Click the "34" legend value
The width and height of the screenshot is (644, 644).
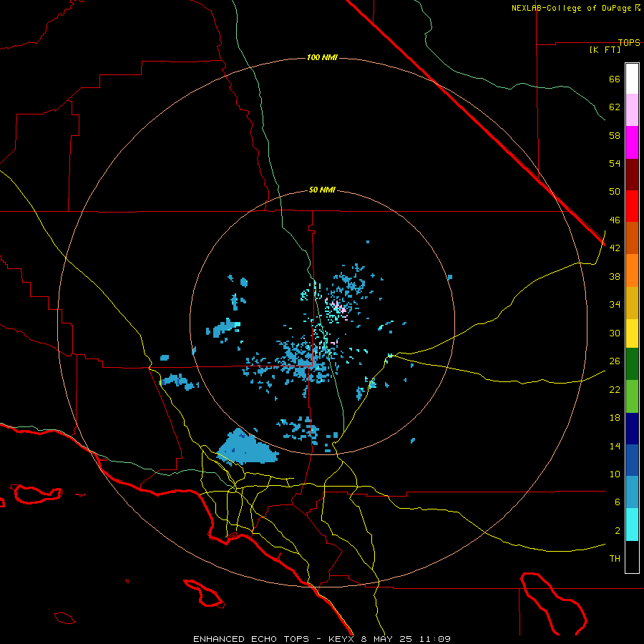pyautogui.click(x=615, y=305)
